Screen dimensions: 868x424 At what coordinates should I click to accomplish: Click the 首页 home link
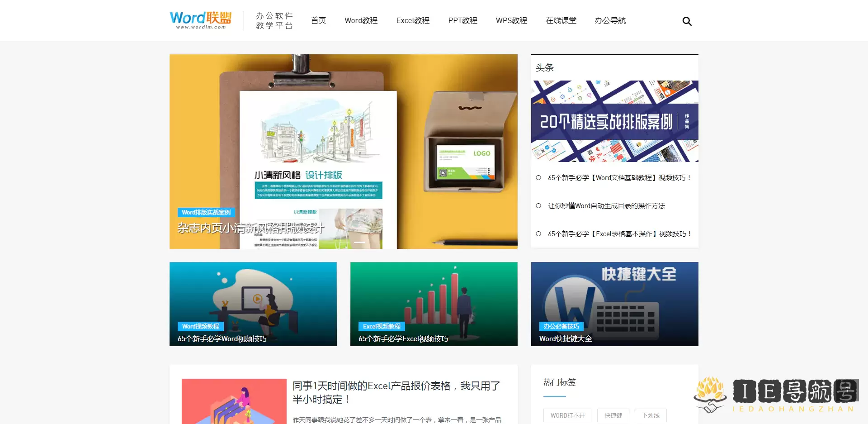click(x=318, y=20)
